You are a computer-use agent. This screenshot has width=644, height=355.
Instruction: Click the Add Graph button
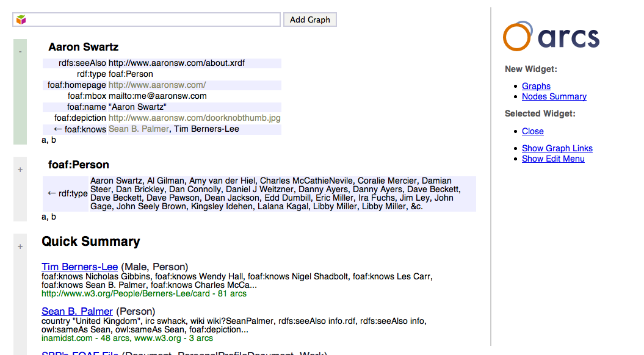[x=309, y=20]
